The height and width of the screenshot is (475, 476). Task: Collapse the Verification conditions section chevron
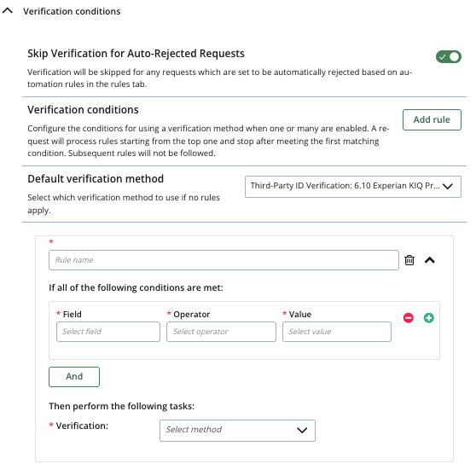pyautogui.click(x=8, y=11)
